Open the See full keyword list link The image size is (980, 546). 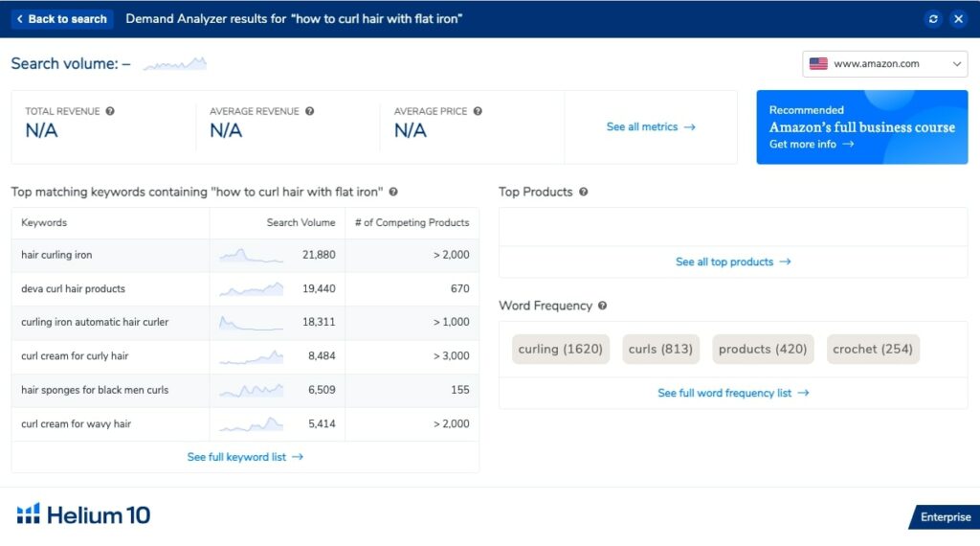(x=245, y=457)
